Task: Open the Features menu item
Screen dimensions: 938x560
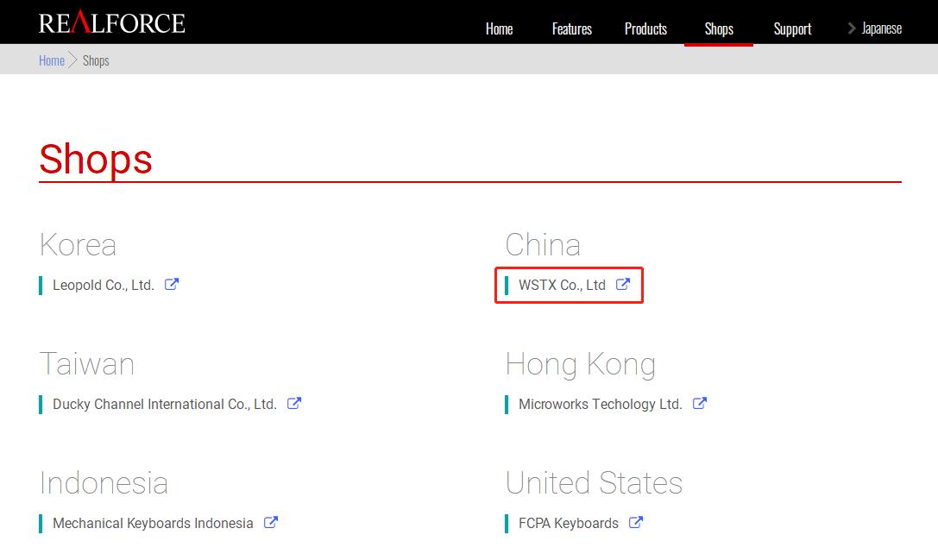Action: [x=572, y=28]
